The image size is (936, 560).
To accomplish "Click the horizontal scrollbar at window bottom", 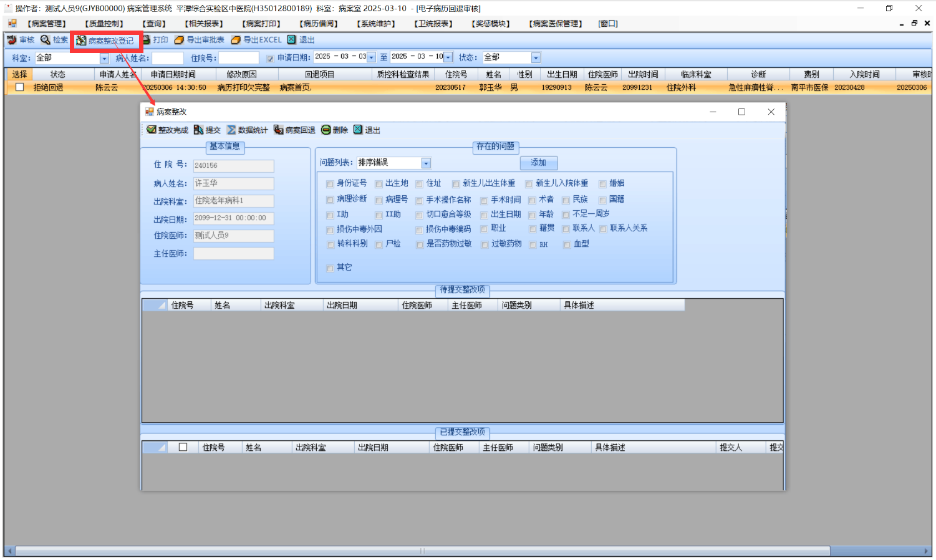I will 423,551.
